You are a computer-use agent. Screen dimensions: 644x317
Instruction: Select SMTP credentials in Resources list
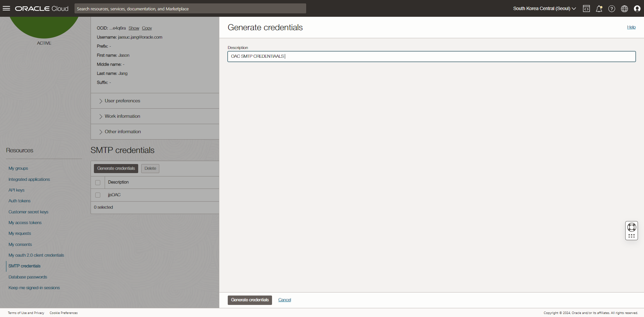pos(24,266)
